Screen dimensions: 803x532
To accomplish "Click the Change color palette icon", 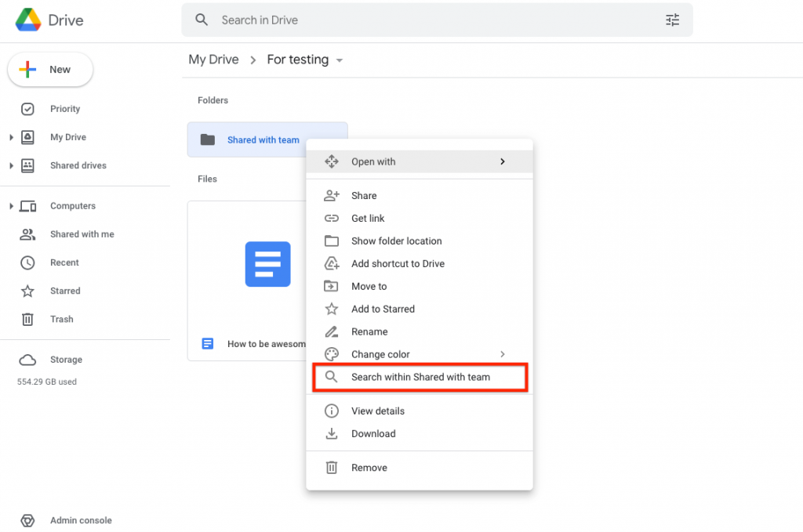I will [x=332, y=354].
